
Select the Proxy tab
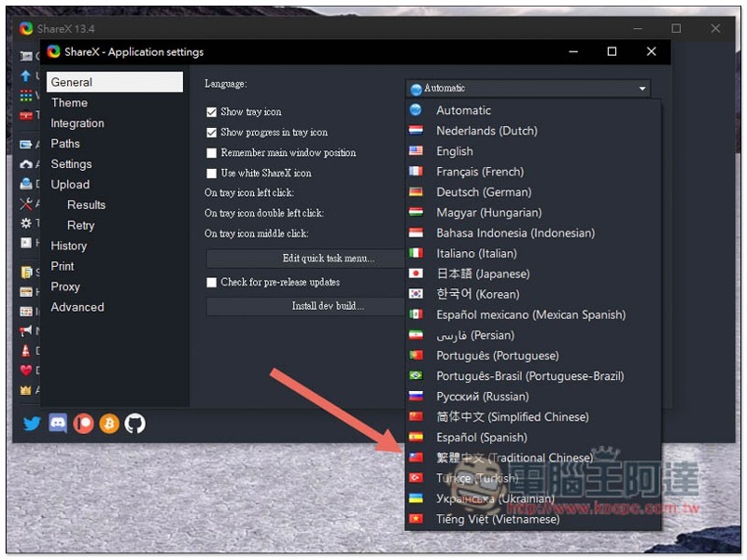pos(115,287)
